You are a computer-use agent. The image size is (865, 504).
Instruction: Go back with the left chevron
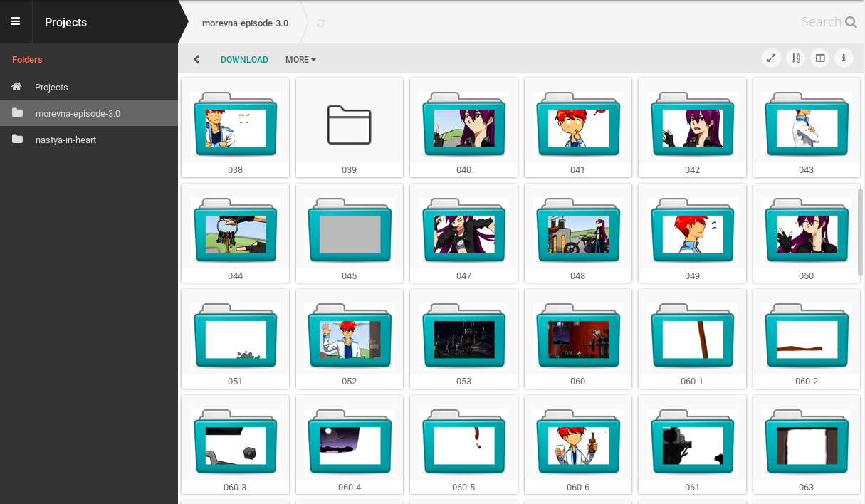(x=197, y=60)
